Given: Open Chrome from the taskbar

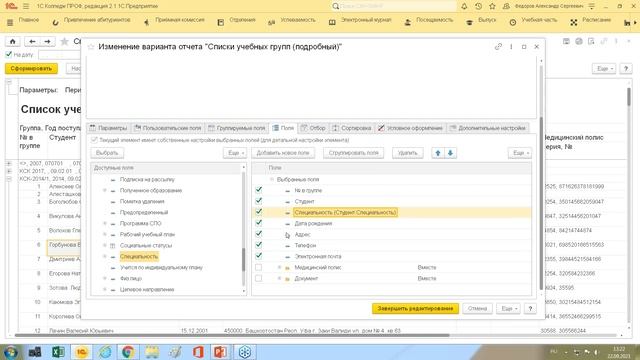Looking at the screenshot, I should pos(128,352).
